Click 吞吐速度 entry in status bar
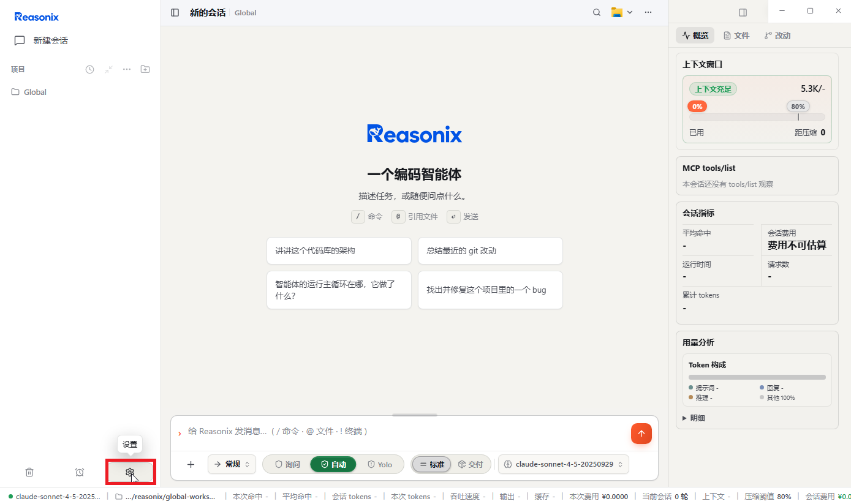Image resolution: width=851 pixels, height=504 pixels. (468, 497)
